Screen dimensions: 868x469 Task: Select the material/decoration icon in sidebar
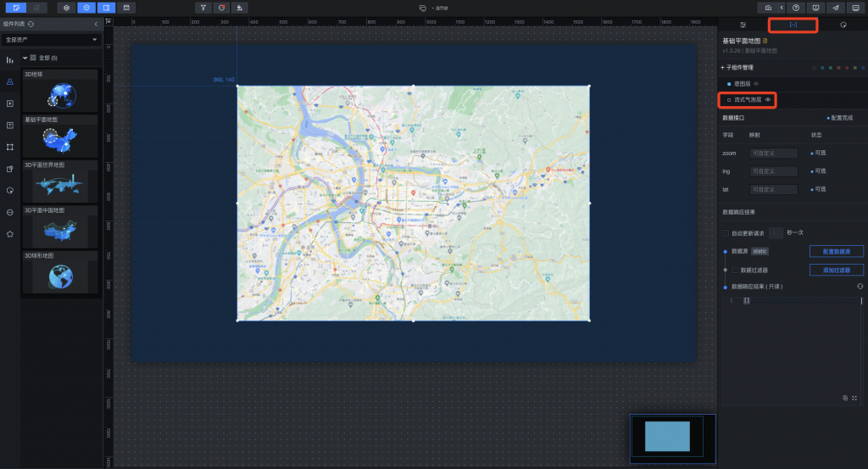(x=10, y=169)
